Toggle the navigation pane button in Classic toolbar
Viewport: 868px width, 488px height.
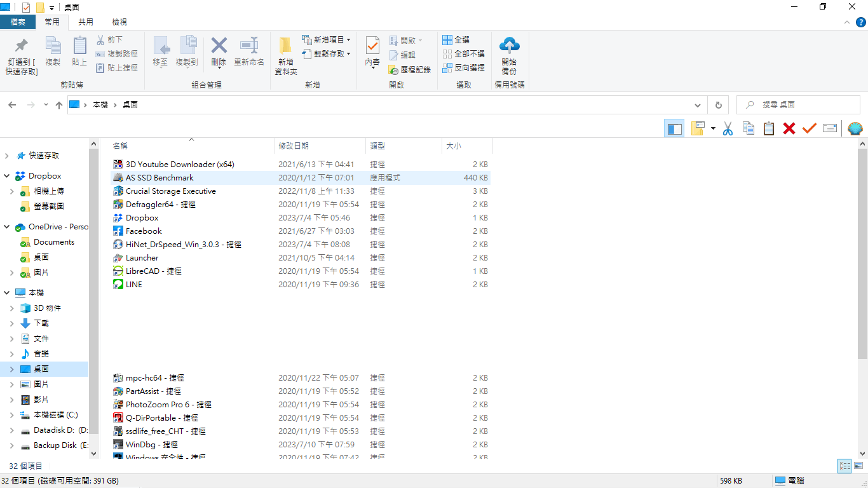tap(674, 128)
